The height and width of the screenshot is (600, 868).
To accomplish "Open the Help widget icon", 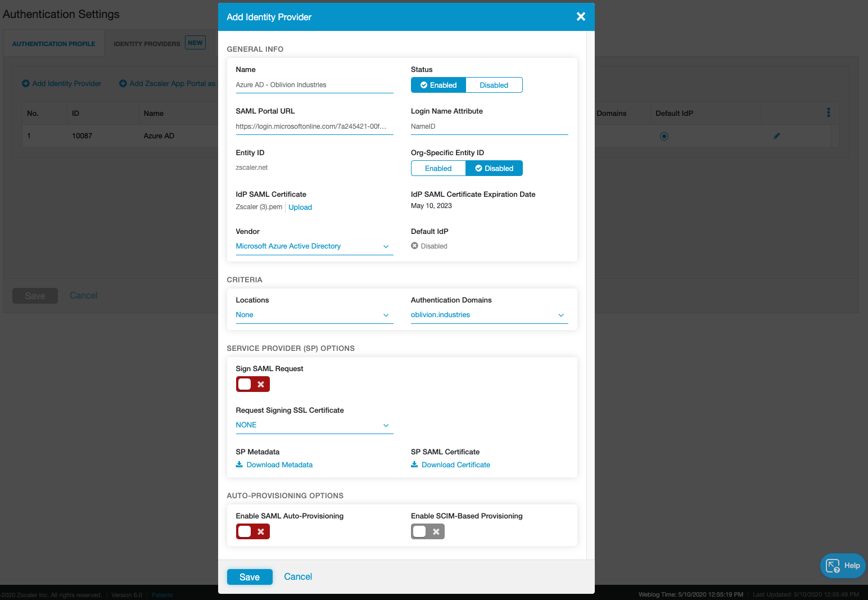I will (x=833, y=566).
